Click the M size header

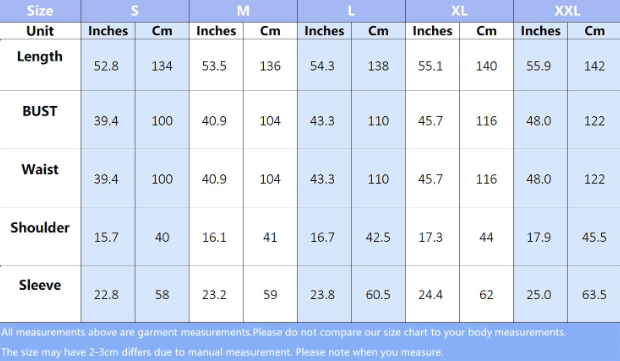point(243,11)
